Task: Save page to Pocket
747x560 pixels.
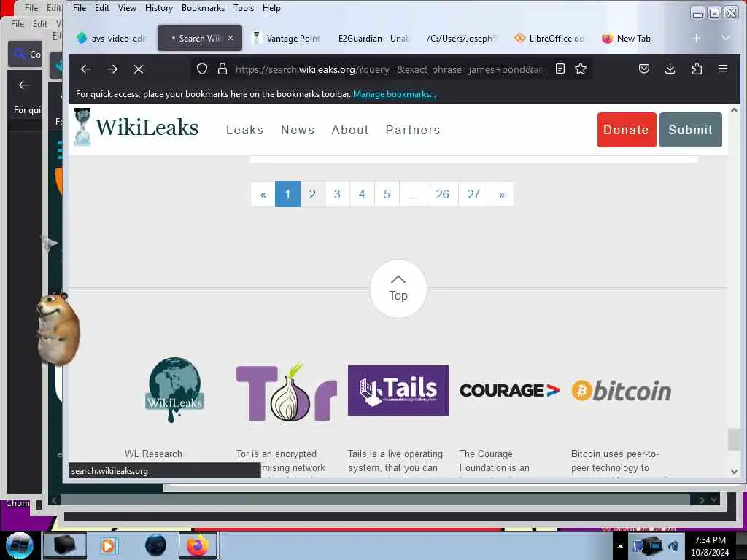Action: pos(643,69)
